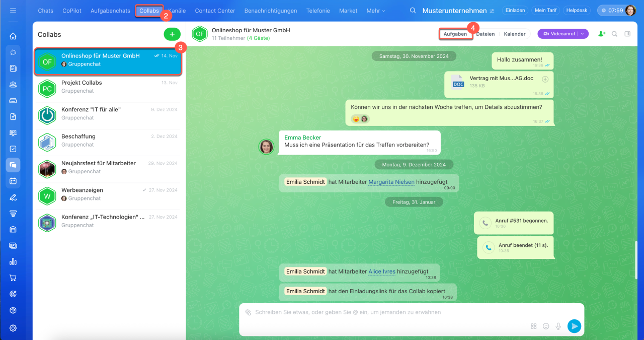The width and height of the screenshot is (644, 340).
Task: Click the 07:59 work time clock
Action: pos(612,11)
